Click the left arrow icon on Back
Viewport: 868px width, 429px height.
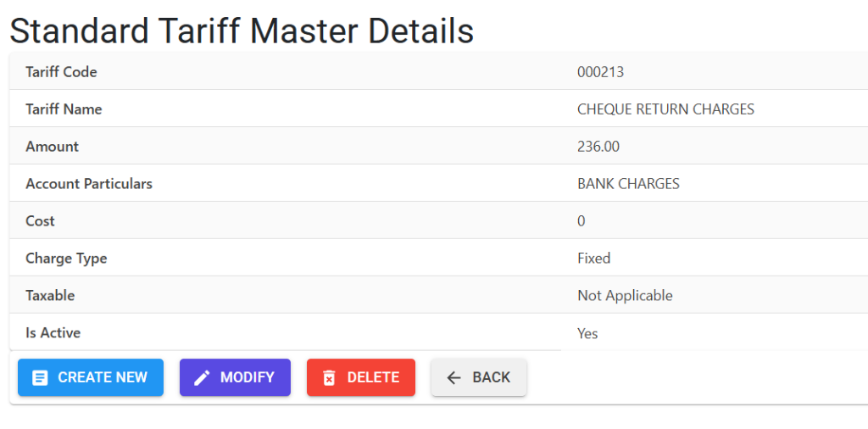(454, 378)
